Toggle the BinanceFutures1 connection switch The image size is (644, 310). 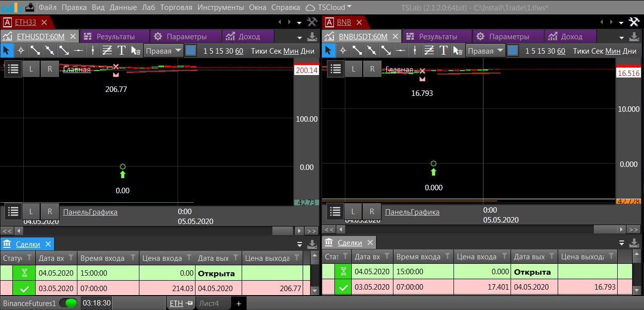pos(68,303)
